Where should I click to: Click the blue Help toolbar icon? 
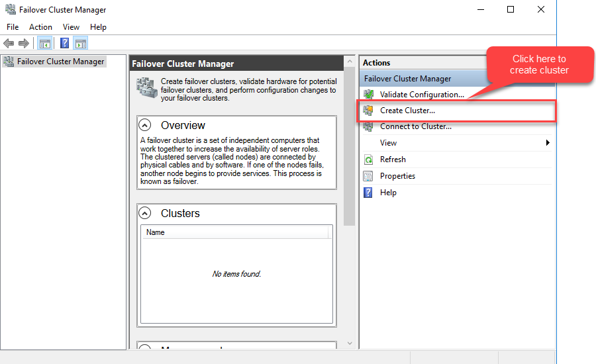point(65,43)
